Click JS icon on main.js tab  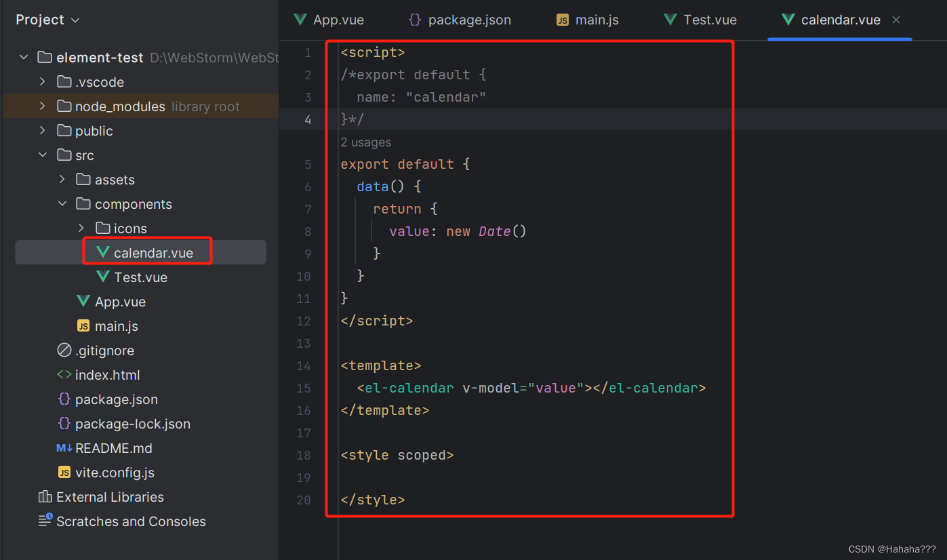click(x=563, y=20)
